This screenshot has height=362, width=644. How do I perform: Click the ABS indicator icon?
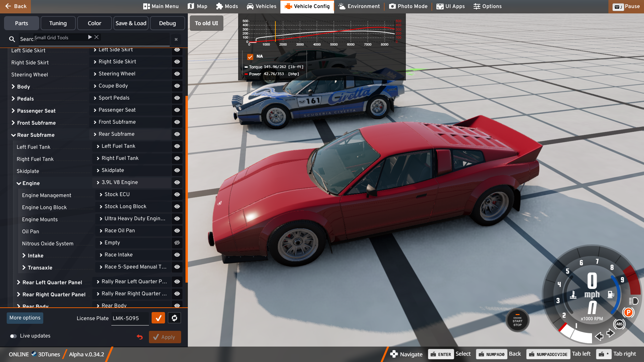pos(619,324)
